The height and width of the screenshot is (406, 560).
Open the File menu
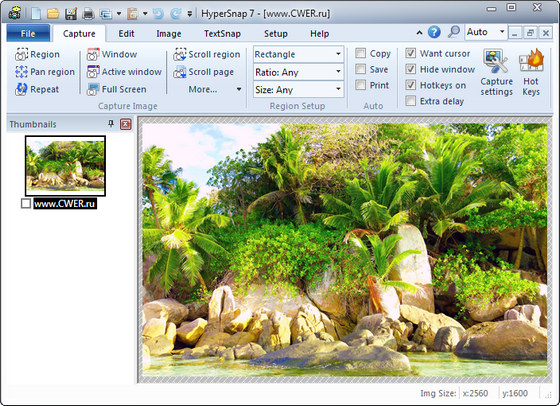(x=28, y=34)
